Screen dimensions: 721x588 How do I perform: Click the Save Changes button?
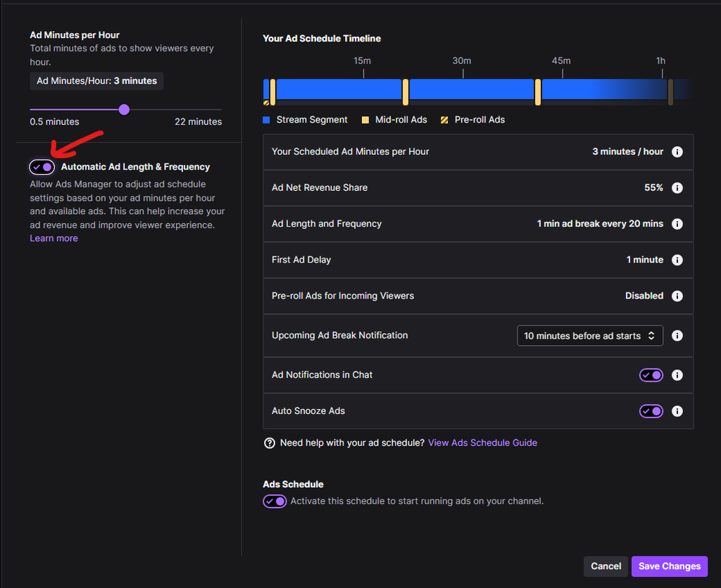tap(669, 565)
